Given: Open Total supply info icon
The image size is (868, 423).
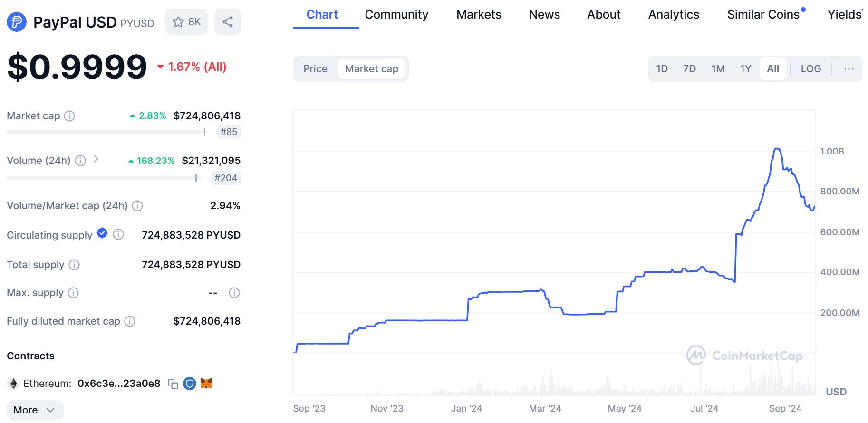Looking at the screenshot, I should (x=74, y=265).
